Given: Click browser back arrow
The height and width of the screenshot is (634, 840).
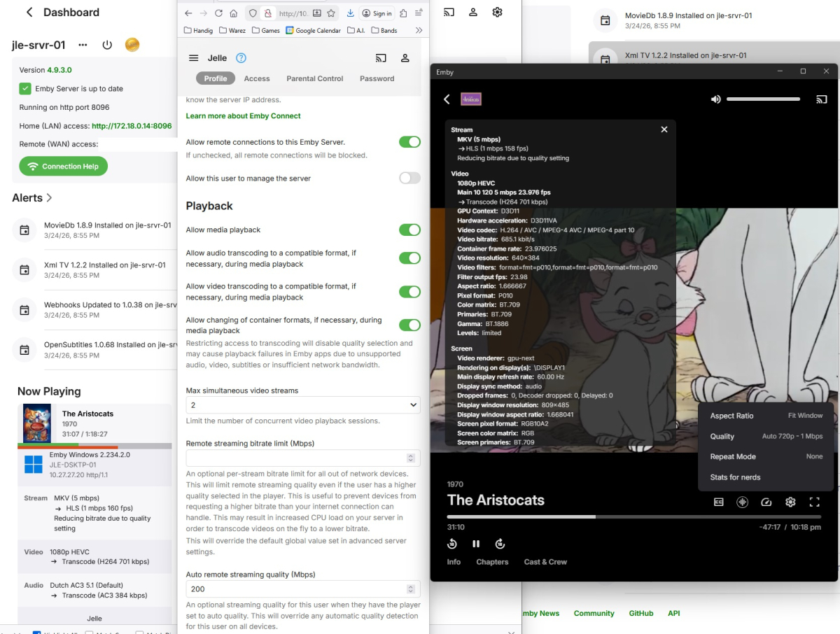Looking at the screenshot, I should [x=188, y=13].
